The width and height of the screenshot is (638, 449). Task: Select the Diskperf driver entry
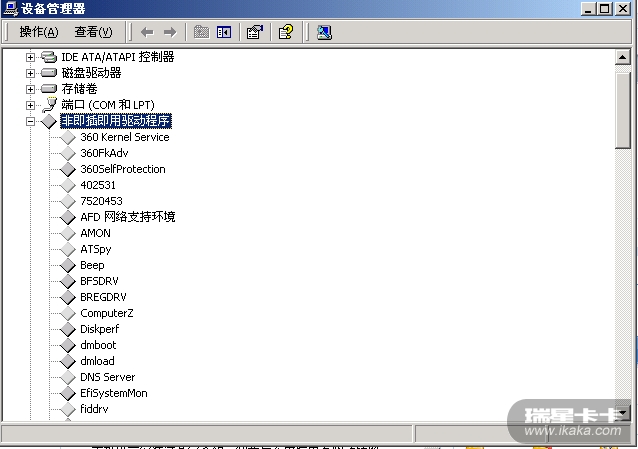(100, 329)
